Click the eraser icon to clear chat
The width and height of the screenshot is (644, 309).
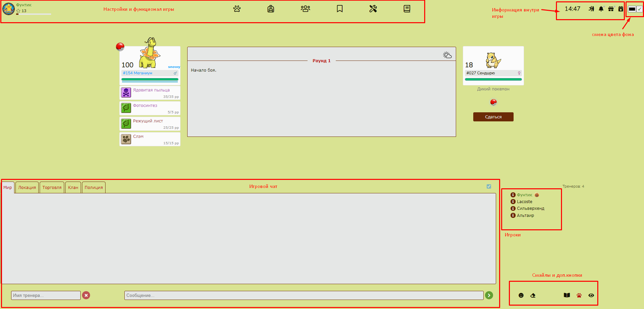(x=533, y=295)
